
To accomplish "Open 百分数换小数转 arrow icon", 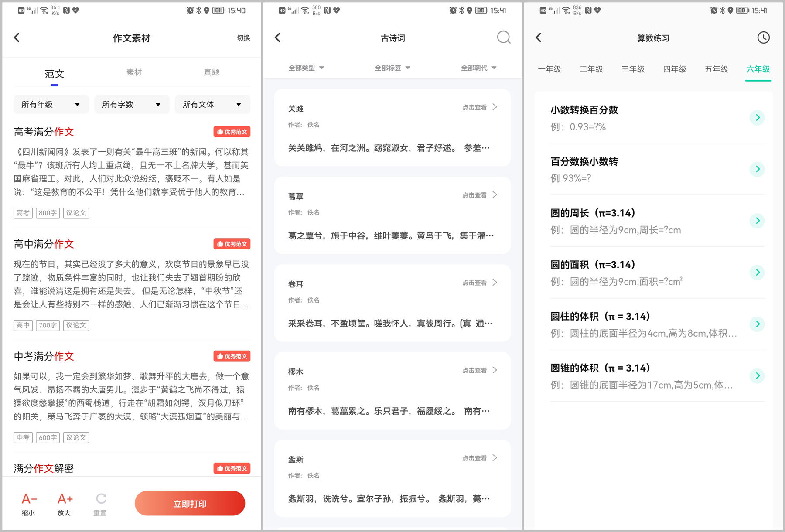I will coord(758,169).
